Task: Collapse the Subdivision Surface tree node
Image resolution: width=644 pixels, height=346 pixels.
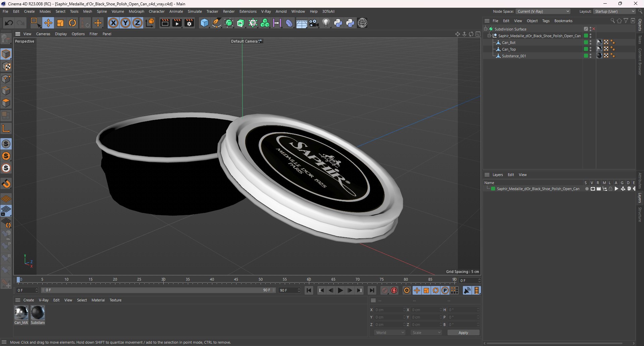Action: (486, 29)
